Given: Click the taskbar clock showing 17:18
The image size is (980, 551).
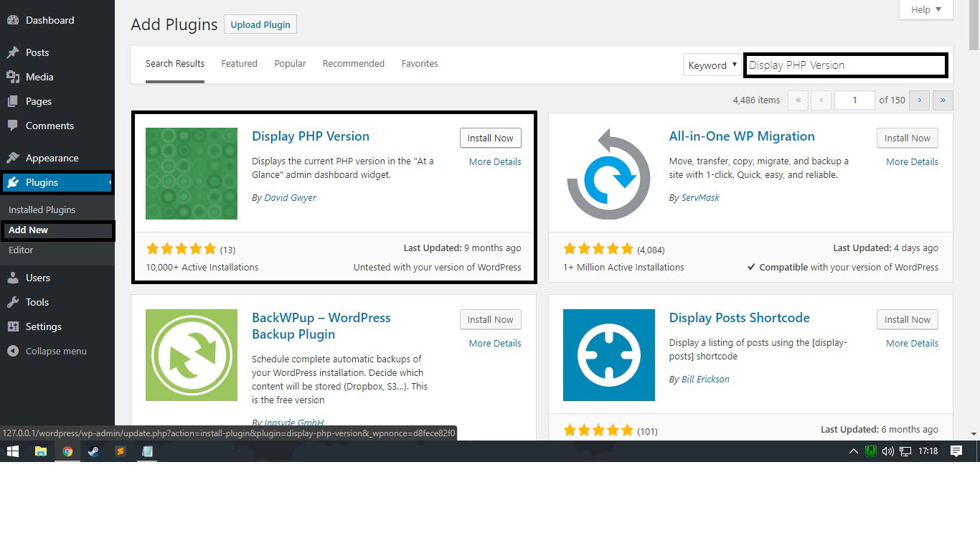Looking at the screenshot, I should click(928, 451).
